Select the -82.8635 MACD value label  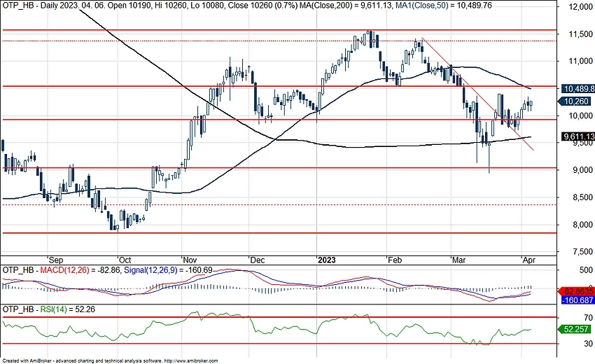(576, 291)
